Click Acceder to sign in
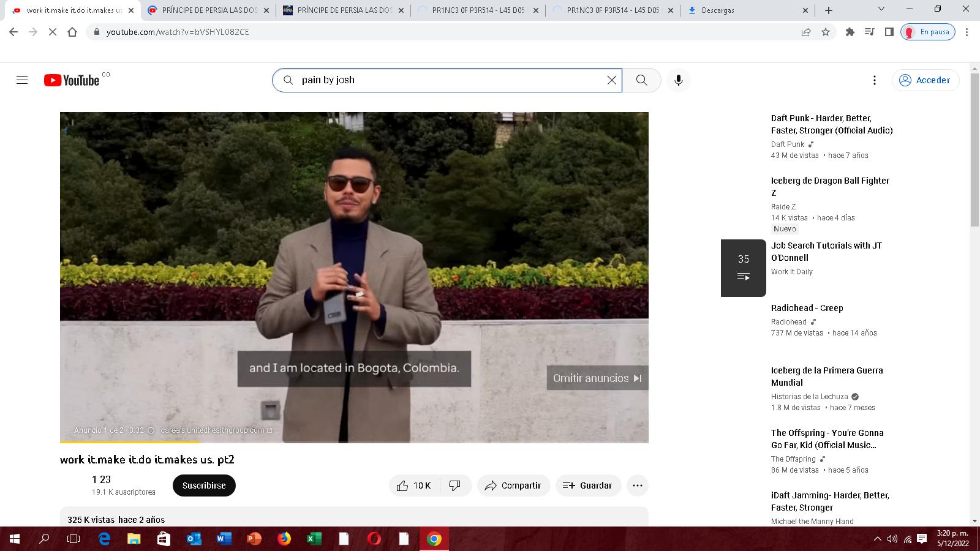Screen dimensions: 980x551 pyautogui.click(x=925, y=80)
